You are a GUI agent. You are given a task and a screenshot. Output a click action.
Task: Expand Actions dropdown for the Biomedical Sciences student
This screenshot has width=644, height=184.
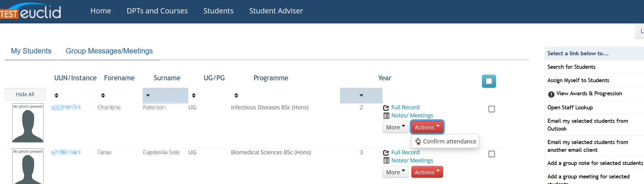click(x=427, y=172)
